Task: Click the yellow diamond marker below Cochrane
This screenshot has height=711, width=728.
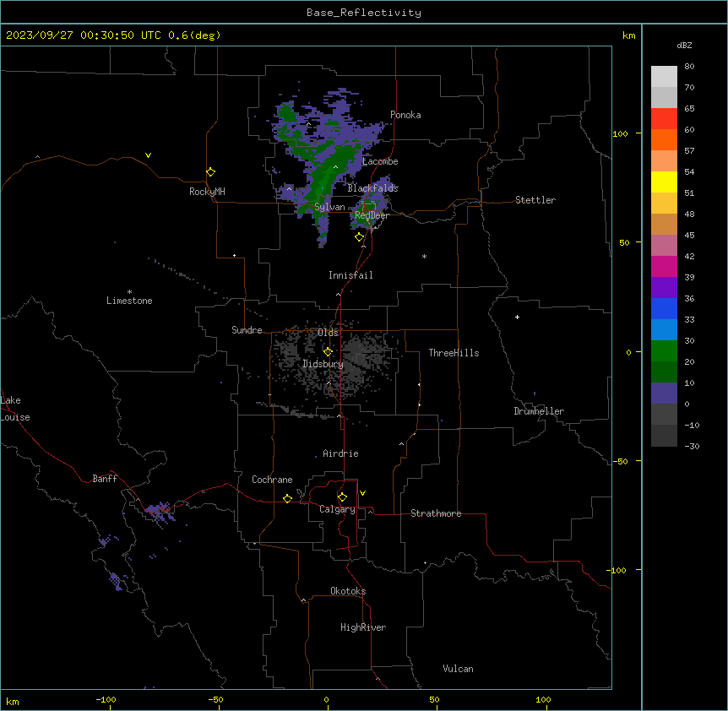Action: [x=287, y=498]
